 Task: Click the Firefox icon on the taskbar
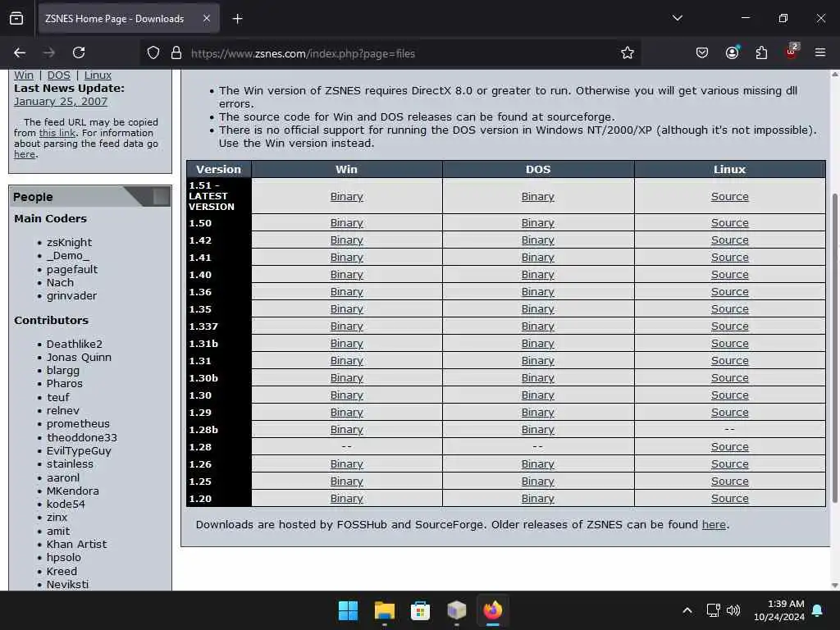[493, 610]
